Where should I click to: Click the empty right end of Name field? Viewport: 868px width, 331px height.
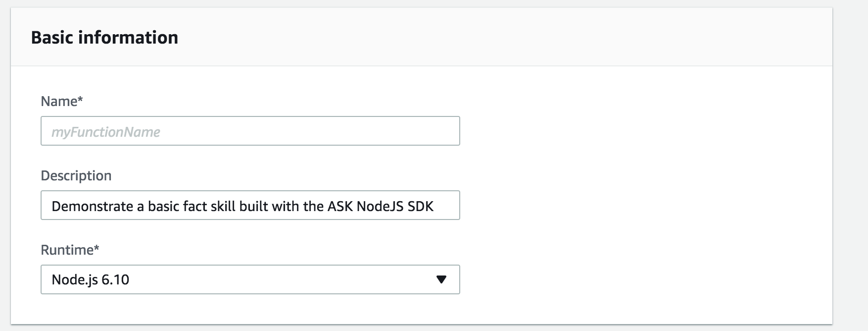[x=421, y=131]
